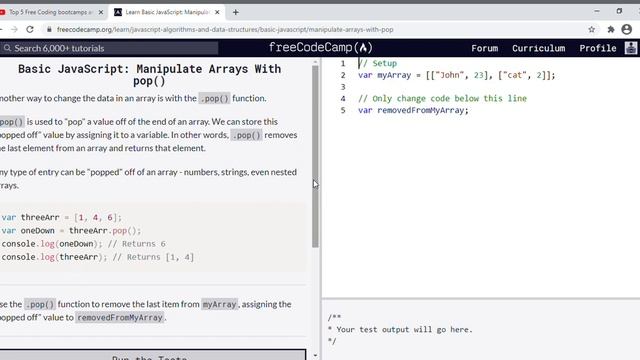Viewport: 640px width, 360px height.
Task: Go forward with the browser arrow
Action: (x=14, y=29)
